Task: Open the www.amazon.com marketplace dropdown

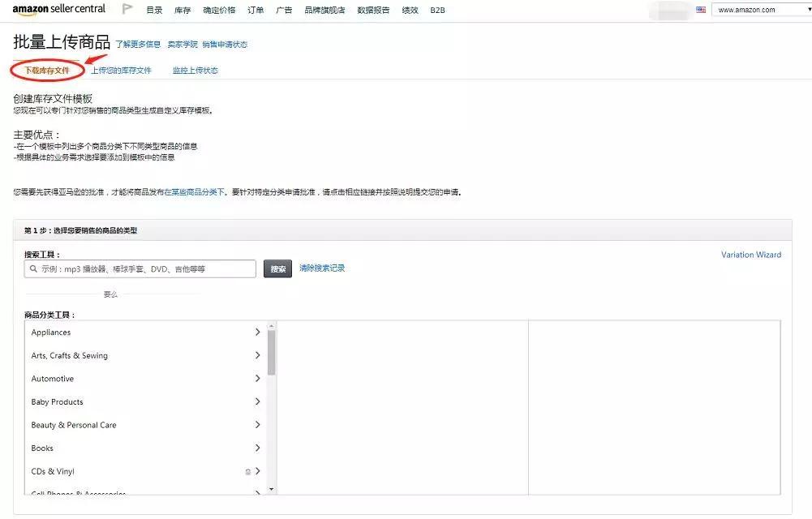Action: [762, 9]
